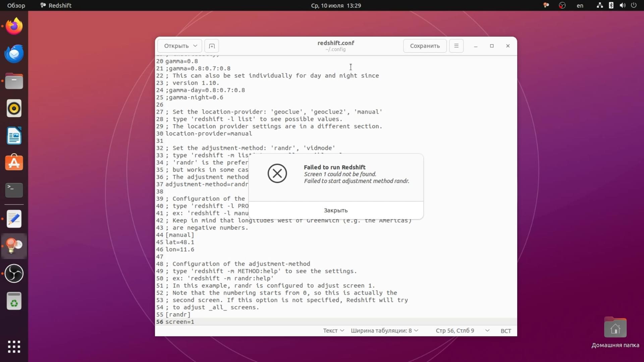Open Обзор activities overview
The image size is (644, 362).
pos(16,5)
